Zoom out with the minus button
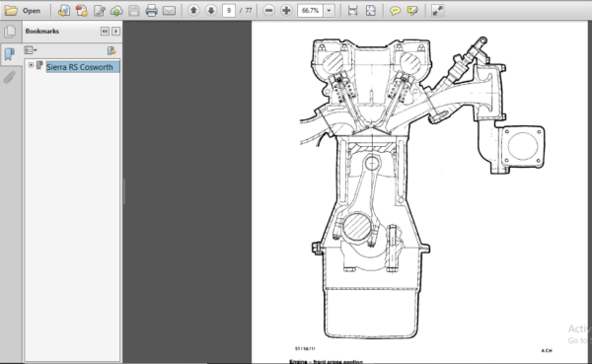This screenshot has height=364, width=592. (268, 11)
